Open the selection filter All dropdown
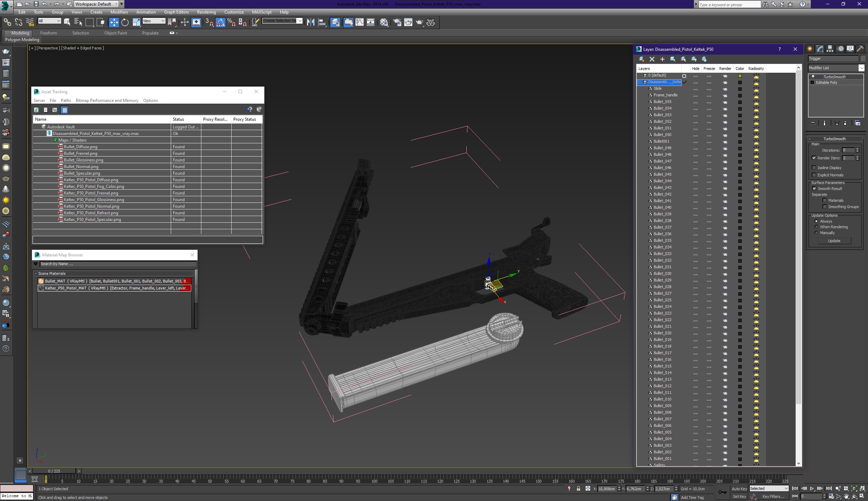 point(49,21)
